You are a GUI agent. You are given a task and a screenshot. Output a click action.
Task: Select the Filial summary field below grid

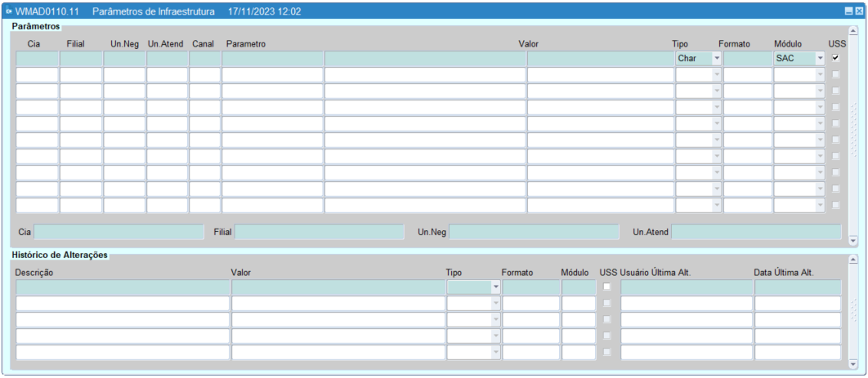coord(319,232)
